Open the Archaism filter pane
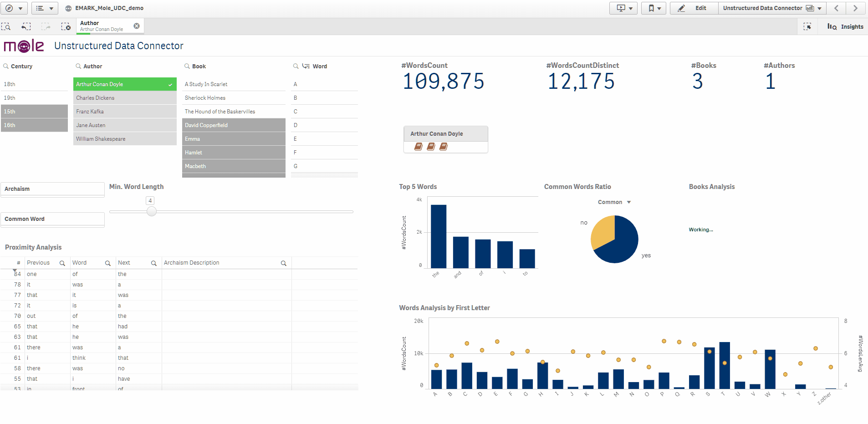868x424 pixels. coord(52,189)
